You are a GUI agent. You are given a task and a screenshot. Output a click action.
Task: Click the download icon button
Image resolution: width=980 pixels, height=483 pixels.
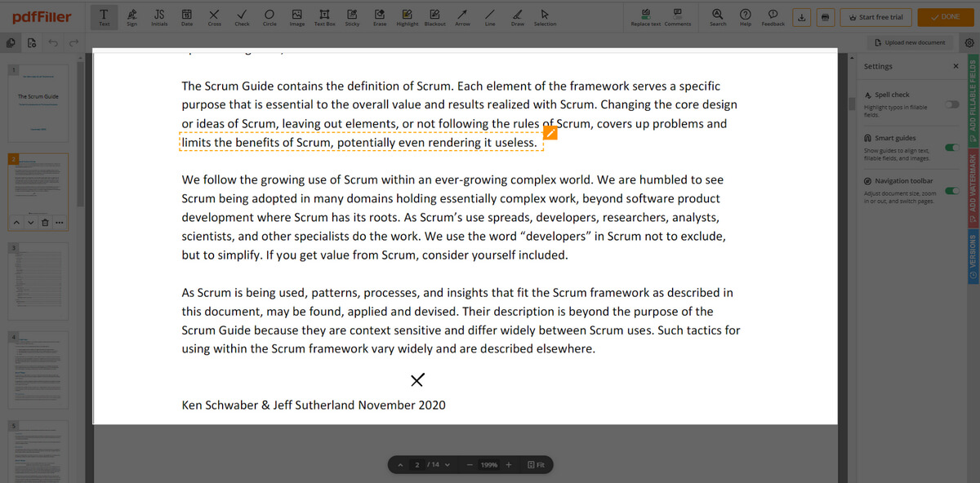click(802, 17)
